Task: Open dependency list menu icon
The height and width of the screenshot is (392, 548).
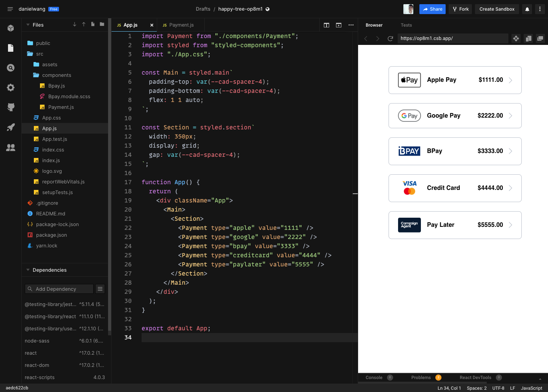Action: 100,289
